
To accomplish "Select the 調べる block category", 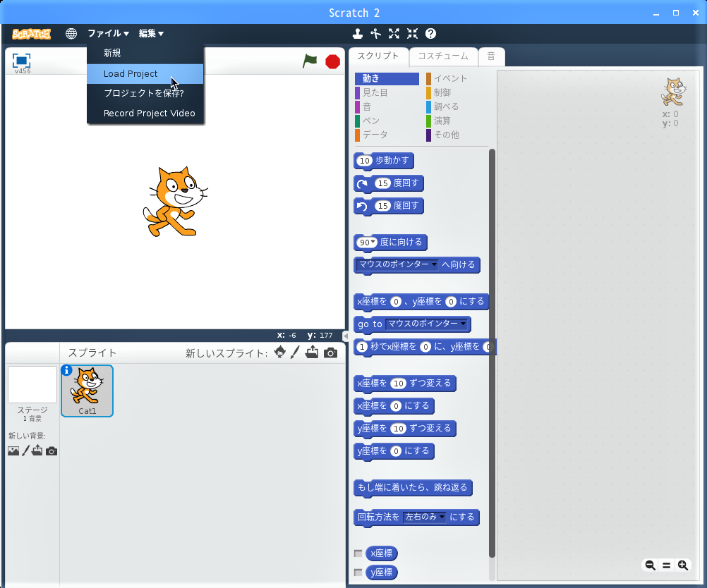I will point(457,106).
